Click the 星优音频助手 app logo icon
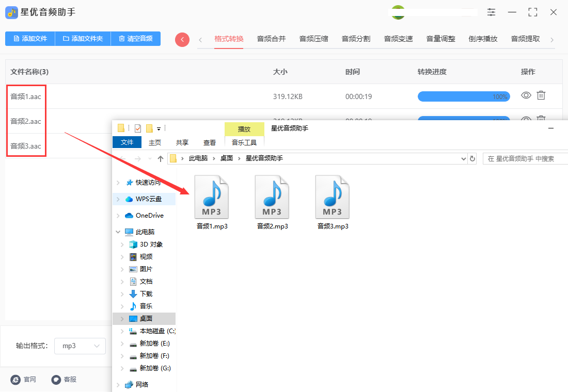The width and height of the screenshot is (568, 392). point(11,13)
